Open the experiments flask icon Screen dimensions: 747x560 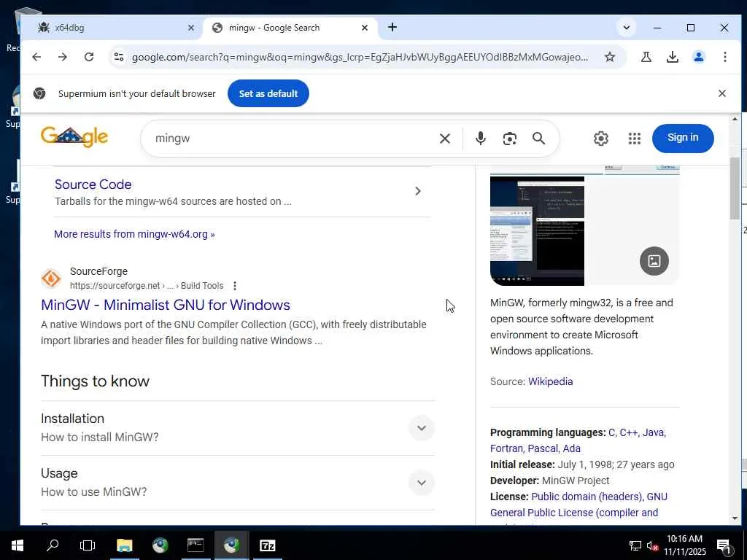tap(646, 57)
